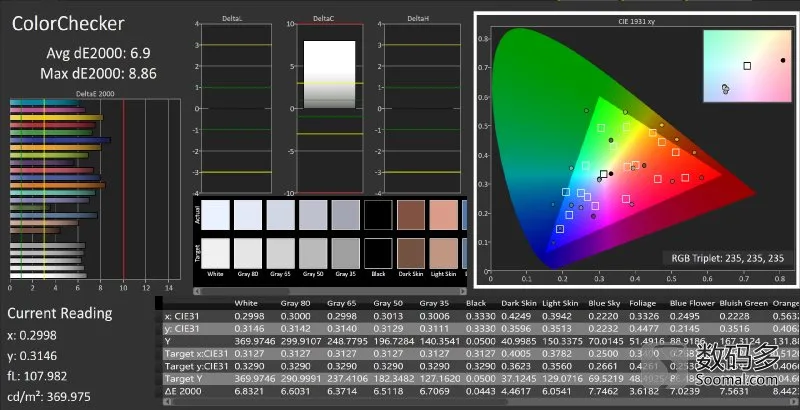
Task: Click the Dark Skin x value 0.4249
Action: tap(517, 316)
